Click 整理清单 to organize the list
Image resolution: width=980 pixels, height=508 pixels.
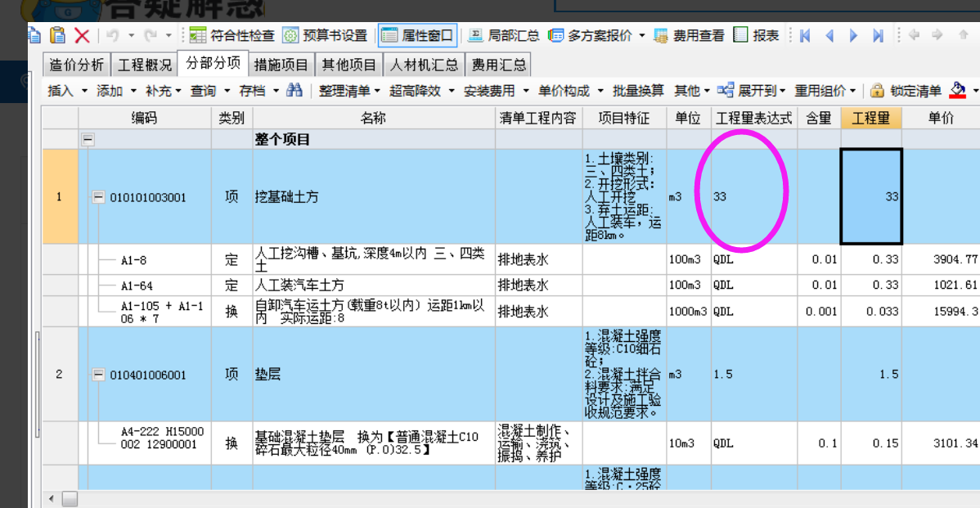[343, 91]
